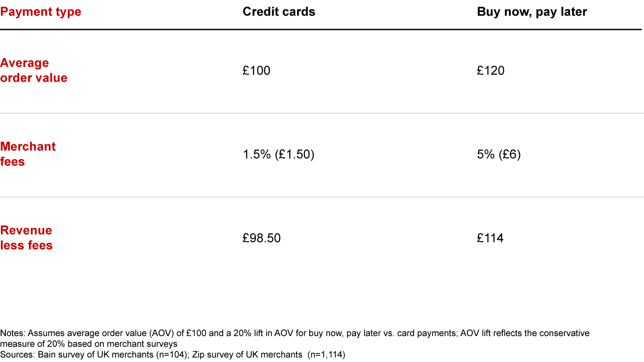Select the "Revenue less fees" row label
The width and height of the screenshot is (644, 362).
(x=26, y=237)
